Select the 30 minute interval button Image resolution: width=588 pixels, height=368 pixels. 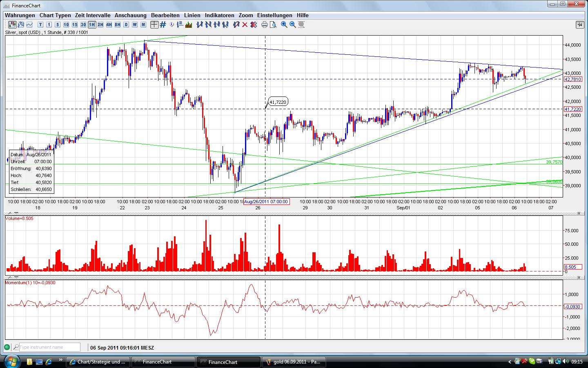(x=83, y=25)
